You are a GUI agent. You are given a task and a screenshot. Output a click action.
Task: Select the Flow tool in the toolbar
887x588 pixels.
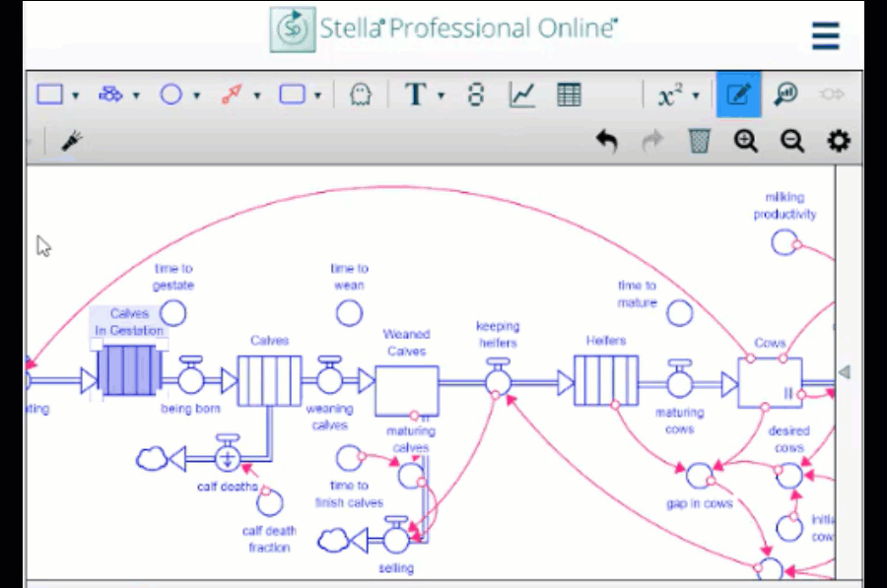pos(110,95)
